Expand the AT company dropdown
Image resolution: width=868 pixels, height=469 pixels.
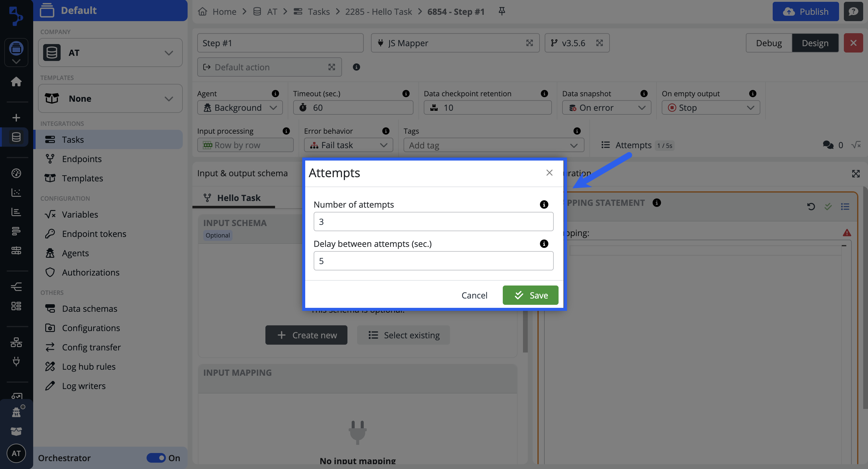pos(110,53)
